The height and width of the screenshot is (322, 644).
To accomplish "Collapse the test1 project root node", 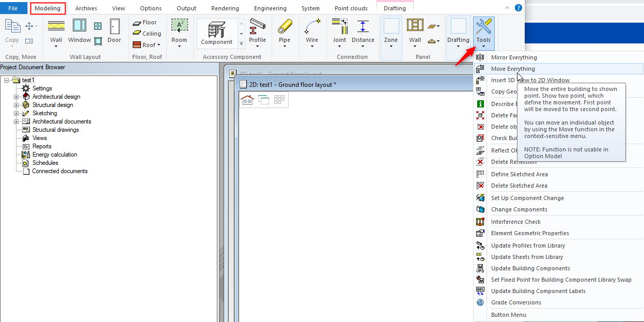I will (x=7, y=80).
